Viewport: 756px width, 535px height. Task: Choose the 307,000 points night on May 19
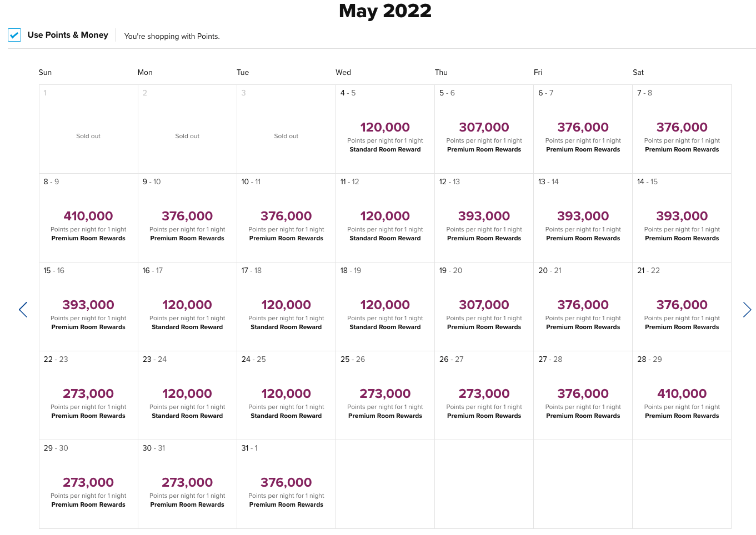[484, 306]
